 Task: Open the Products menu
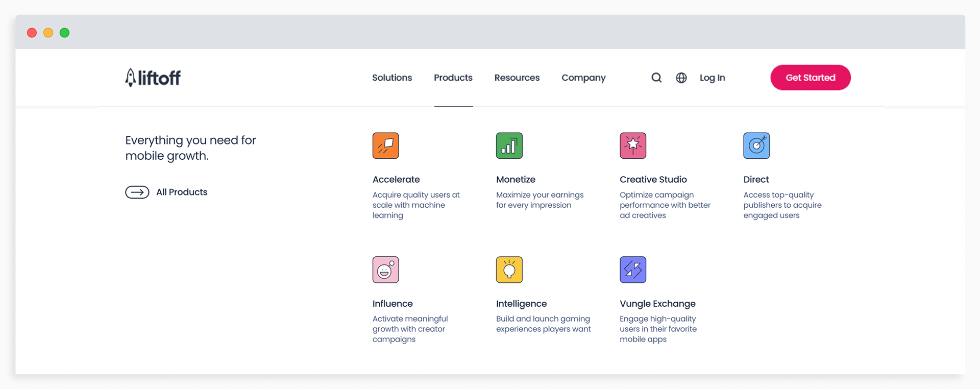(x=453, y=78)
